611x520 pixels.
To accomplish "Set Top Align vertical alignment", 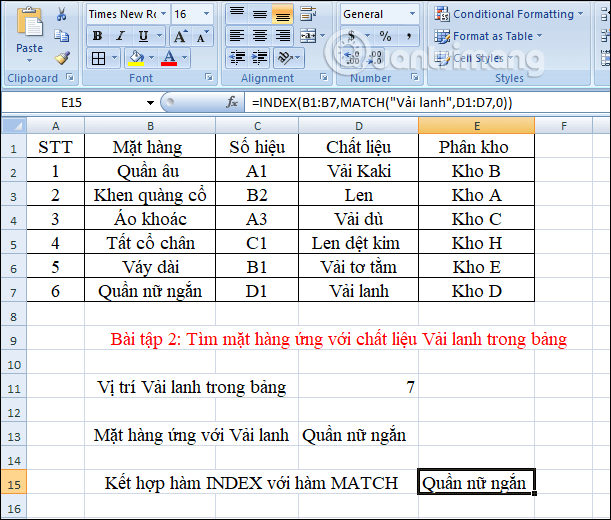I will click(237, 14).
